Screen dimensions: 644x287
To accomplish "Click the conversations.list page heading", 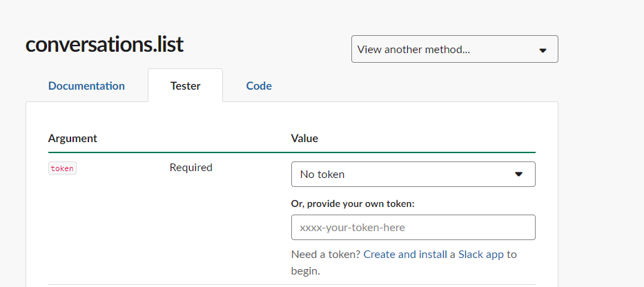I will (x=104, y=44).
